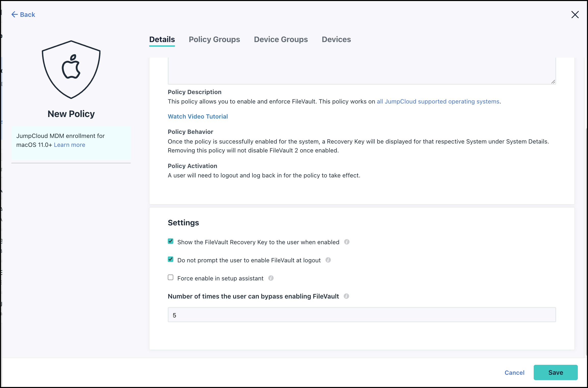Save the new policy
Screen dimensions: 588x388
(x=555, y=372)
